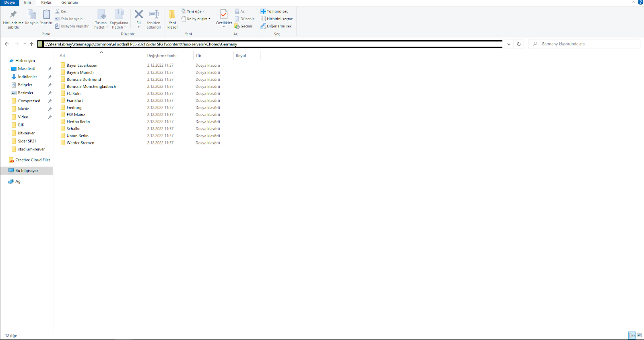Open the Kolay erişim dropdown

pyautogui.click(x=196, y=19)
